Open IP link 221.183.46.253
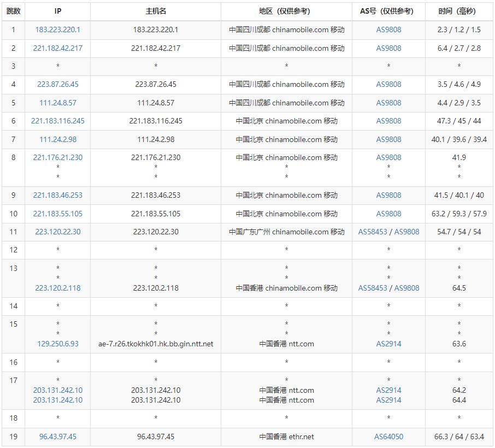Screen dimensions: 495x448 click(x=58, y=196)
